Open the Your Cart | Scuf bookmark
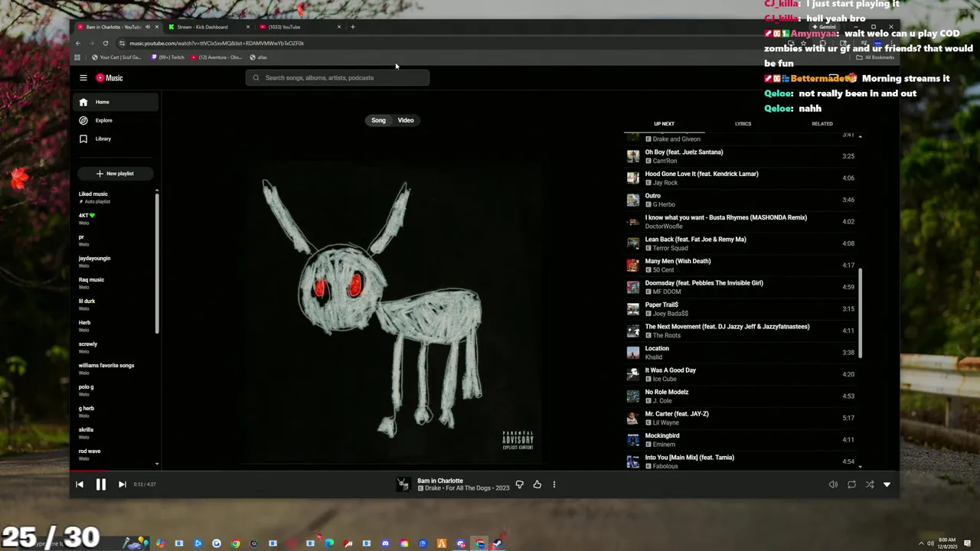The width and height of the screenshot is (980, 551). 116,57
